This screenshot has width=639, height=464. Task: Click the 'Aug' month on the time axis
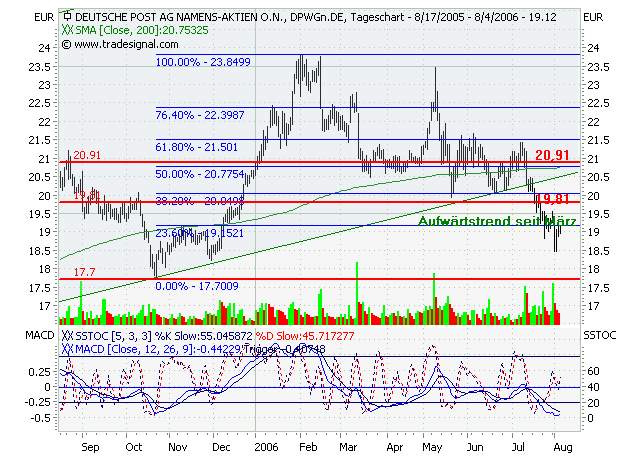click(563, 447)
